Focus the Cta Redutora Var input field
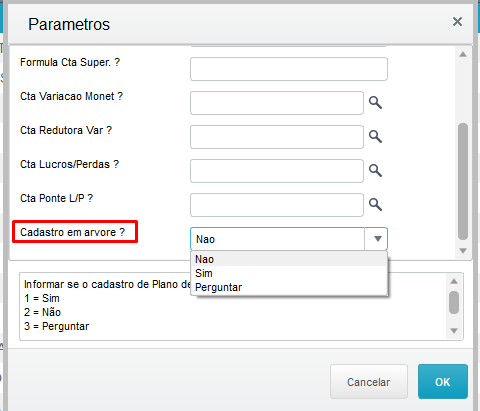The width and height of the screenshot is (480, 411). (x=277, y=137)
